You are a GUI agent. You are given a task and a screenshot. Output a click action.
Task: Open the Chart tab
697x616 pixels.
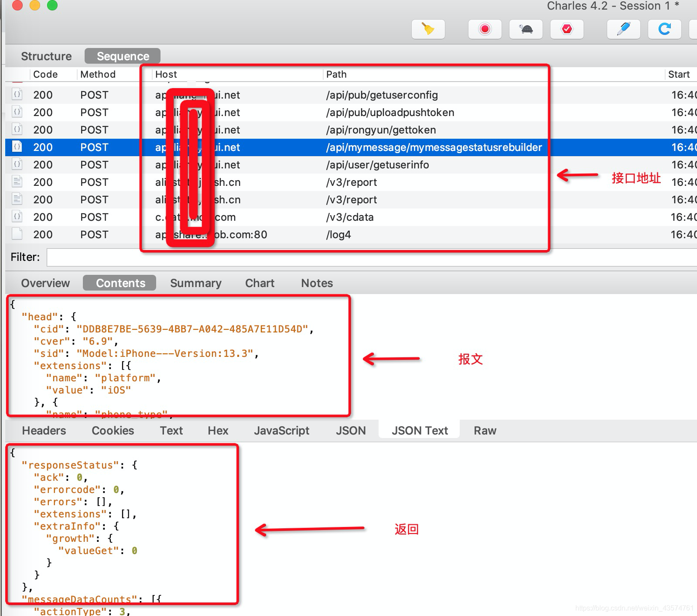pyautogui.click(x=260, y=283)
